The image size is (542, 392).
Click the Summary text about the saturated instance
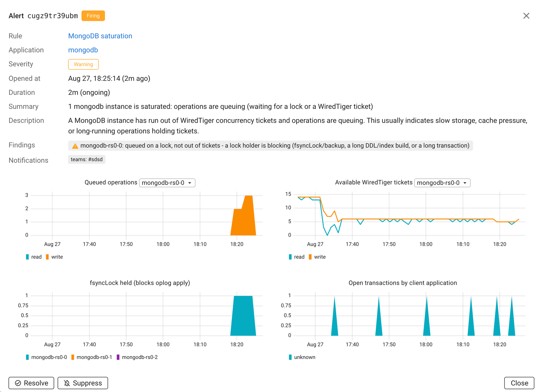tap(220, 106)
